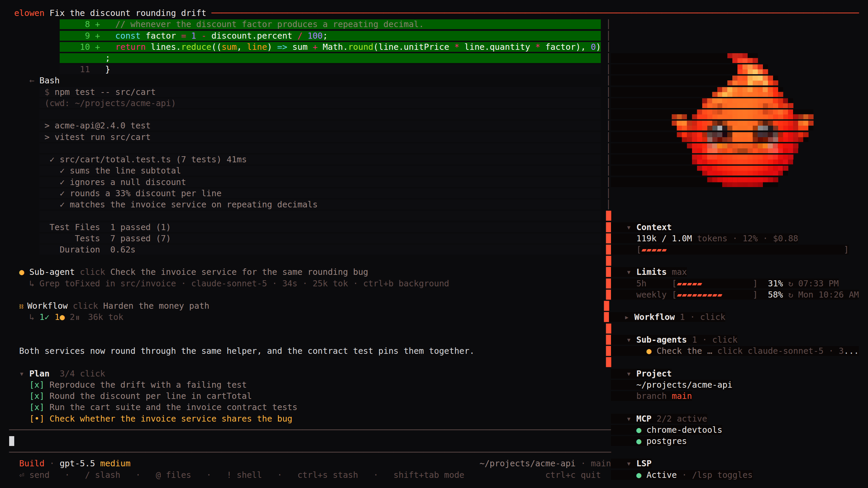Click the Workflow glyph icon

click(21, 306)
